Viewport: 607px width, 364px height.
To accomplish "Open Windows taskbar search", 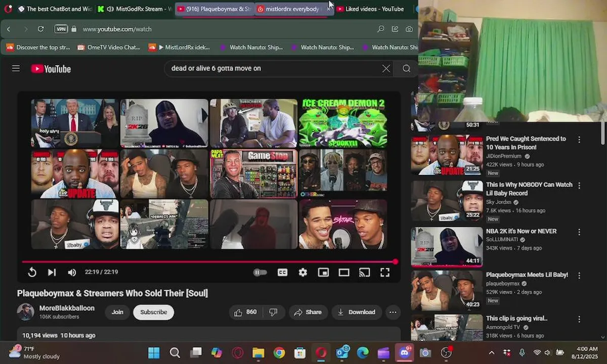I will click(x=175, y=352).
